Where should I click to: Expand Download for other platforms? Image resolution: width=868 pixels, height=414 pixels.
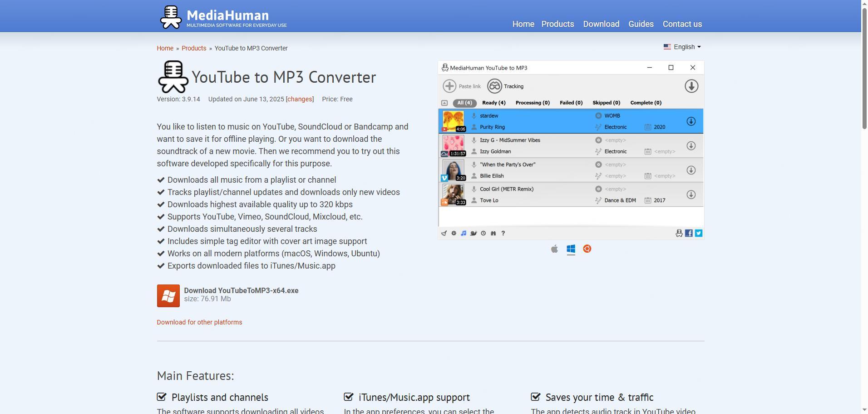[x=199, y=322]
